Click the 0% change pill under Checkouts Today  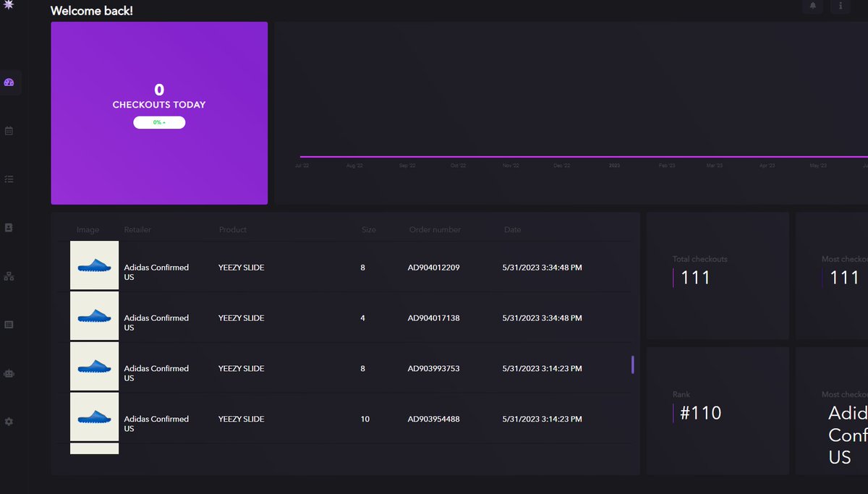[159, 123]
